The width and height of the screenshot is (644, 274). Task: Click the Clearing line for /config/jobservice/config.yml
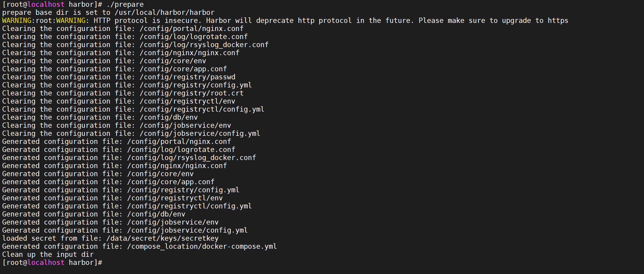tap(131, 133)
